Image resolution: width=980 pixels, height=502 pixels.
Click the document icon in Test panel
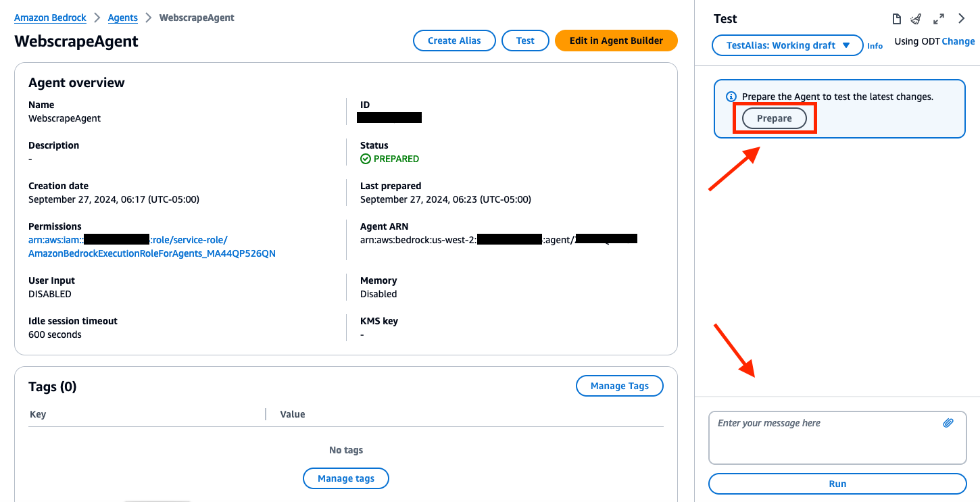[897, 19]
